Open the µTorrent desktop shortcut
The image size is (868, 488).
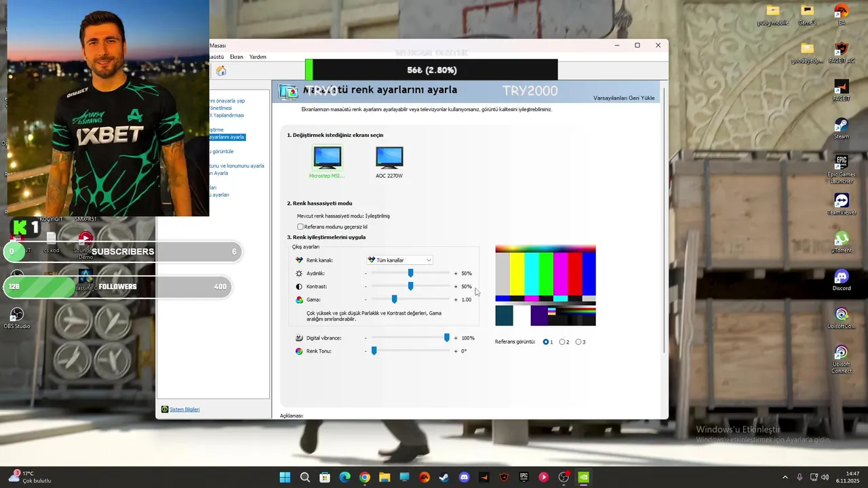[x=841, y=243]
